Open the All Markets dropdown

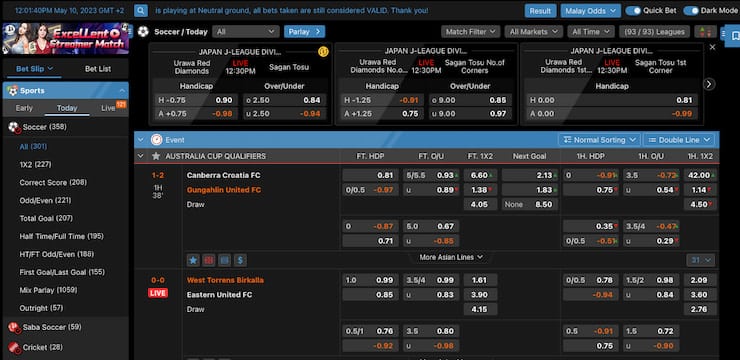pos(533,32)
